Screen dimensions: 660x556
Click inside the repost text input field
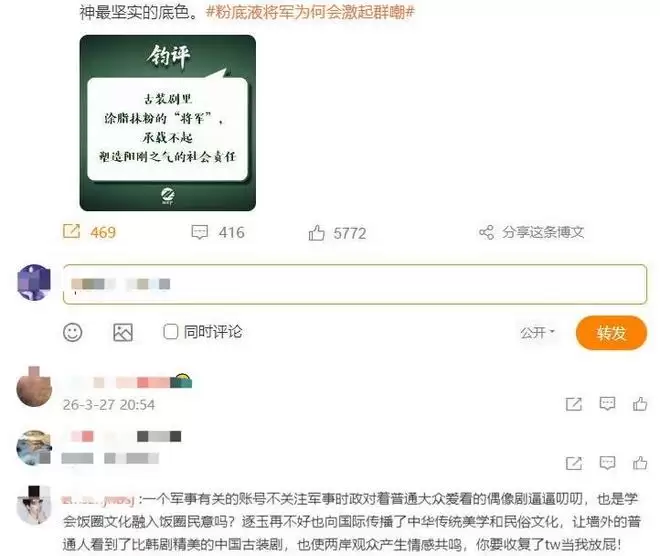click(x=354, y=284)
